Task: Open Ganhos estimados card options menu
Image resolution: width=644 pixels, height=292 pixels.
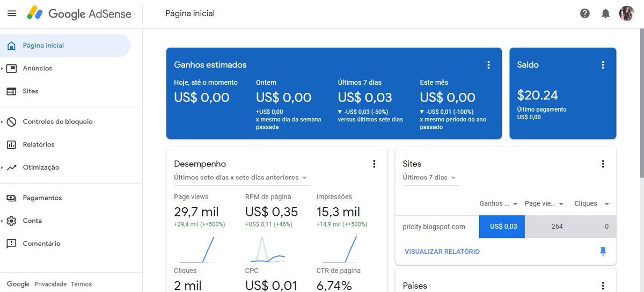Action: coord(488,65)
